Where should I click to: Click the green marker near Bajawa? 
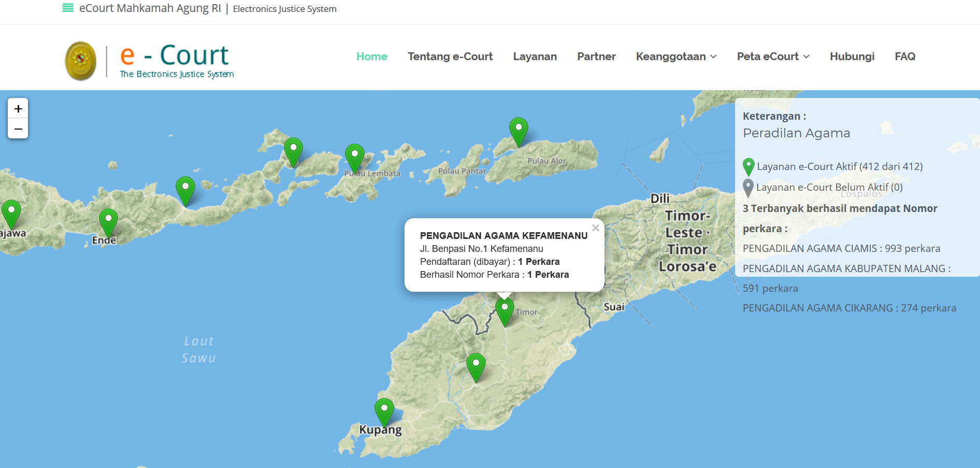pos(11,215)
